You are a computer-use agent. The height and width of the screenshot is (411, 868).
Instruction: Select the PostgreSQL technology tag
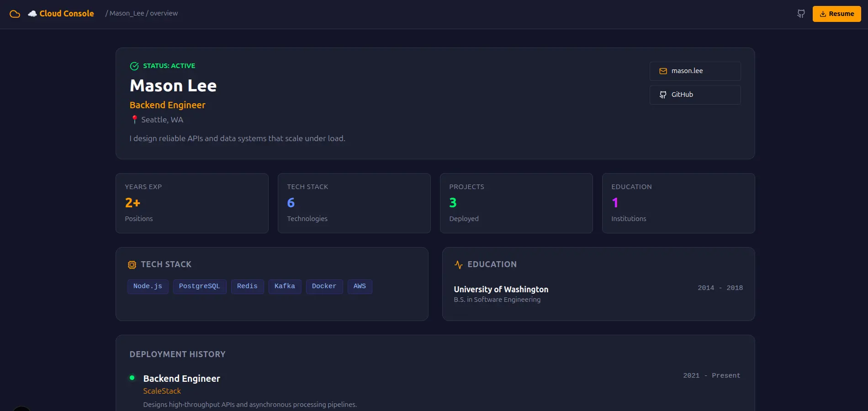point(199,286)
